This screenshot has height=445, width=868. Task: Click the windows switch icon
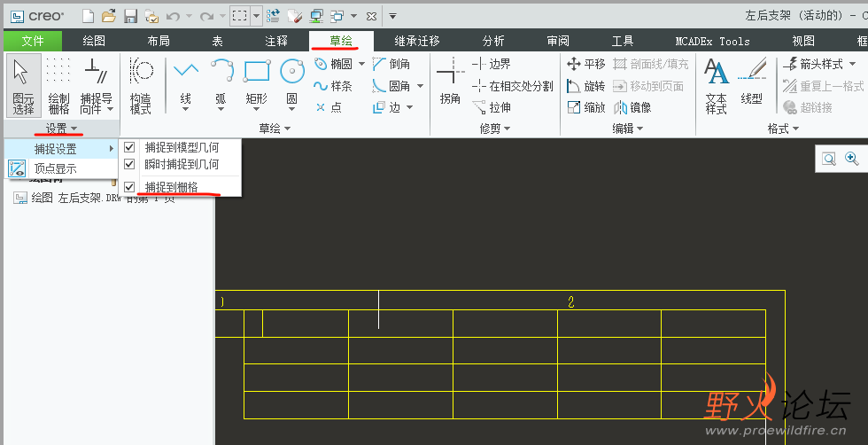click(337, 16)
